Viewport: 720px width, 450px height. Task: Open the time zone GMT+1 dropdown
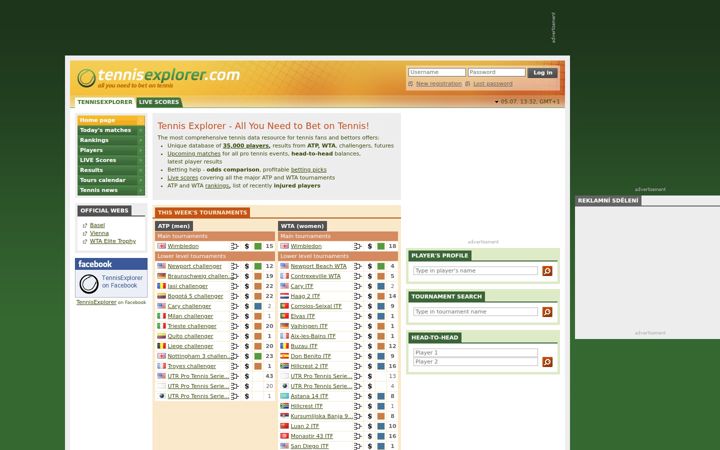[527, 102]
